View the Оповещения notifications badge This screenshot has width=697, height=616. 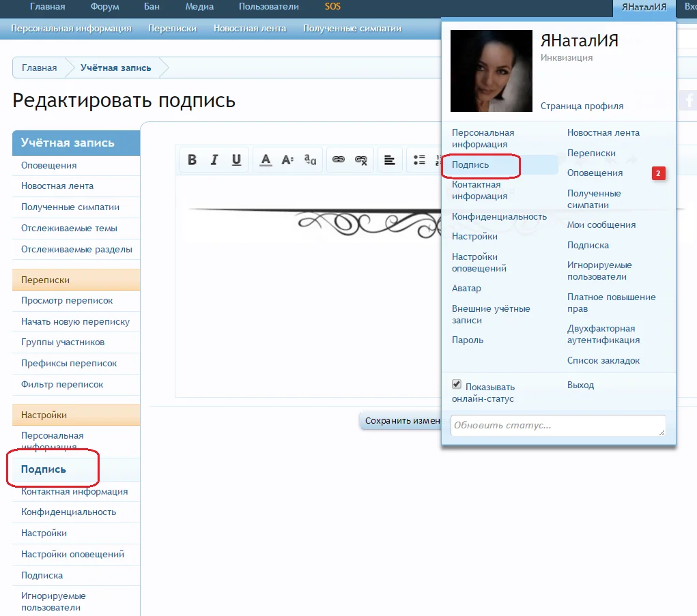(657, 173)
